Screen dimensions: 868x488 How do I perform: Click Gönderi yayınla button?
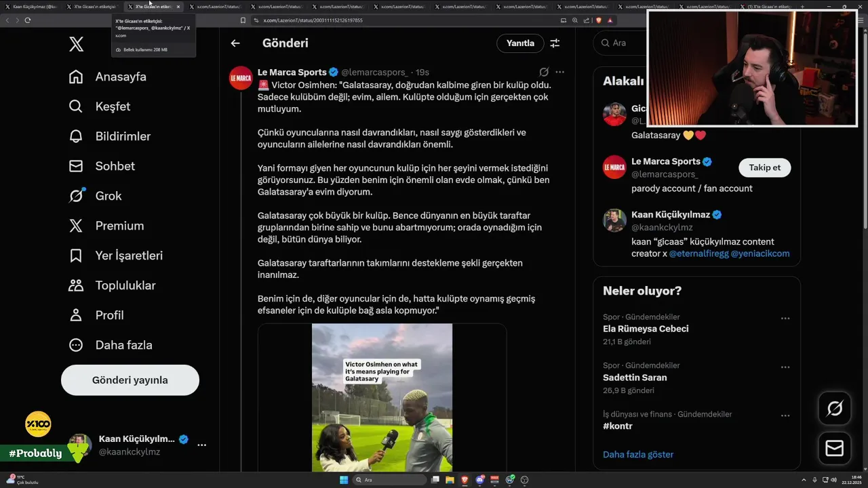(130, 380)
